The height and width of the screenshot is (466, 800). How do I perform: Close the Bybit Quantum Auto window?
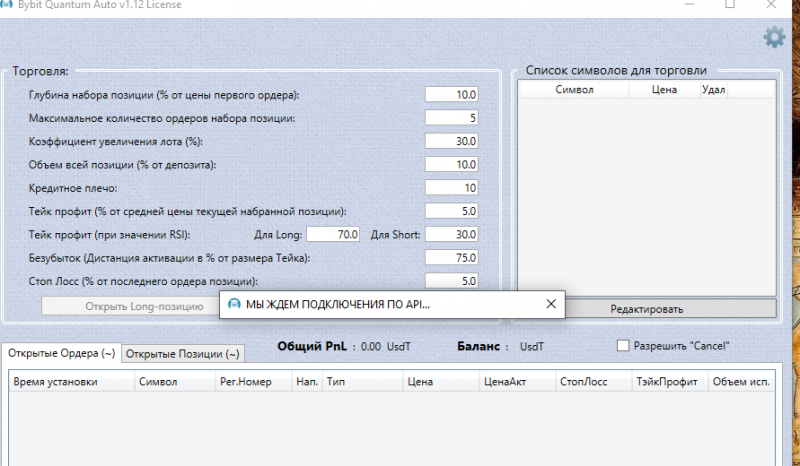tap(771, 4)
